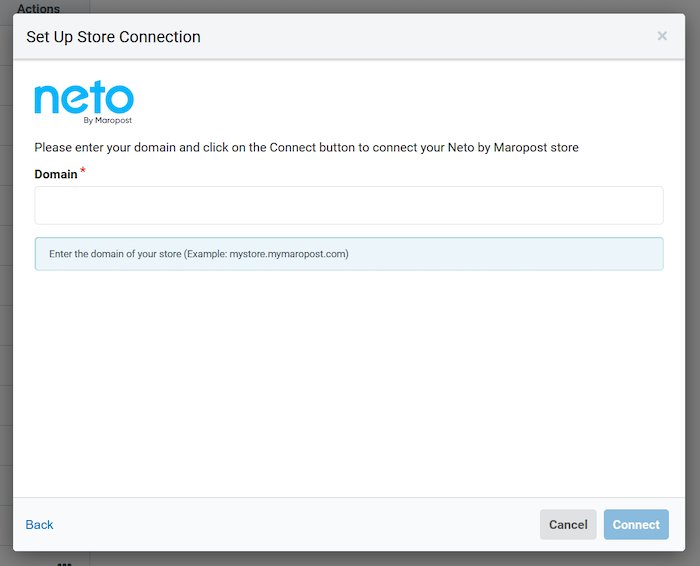Viewport: 700px width, 566px height.
Task: Click the Domain input field
Action: pyautogui.click(x=349, y=205)
